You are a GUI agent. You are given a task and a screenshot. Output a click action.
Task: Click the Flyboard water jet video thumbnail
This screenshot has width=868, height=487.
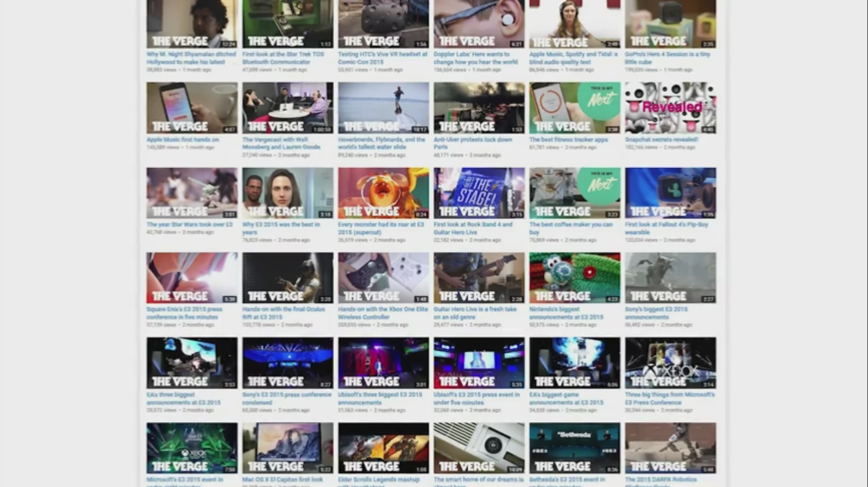pos(383,108)
